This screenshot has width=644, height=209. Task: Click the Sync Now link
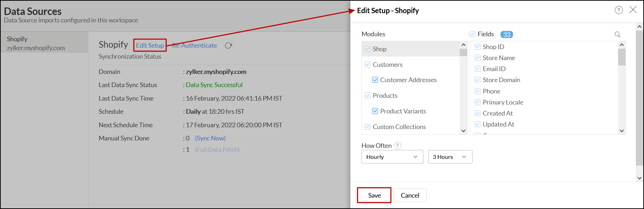[210, 138]
